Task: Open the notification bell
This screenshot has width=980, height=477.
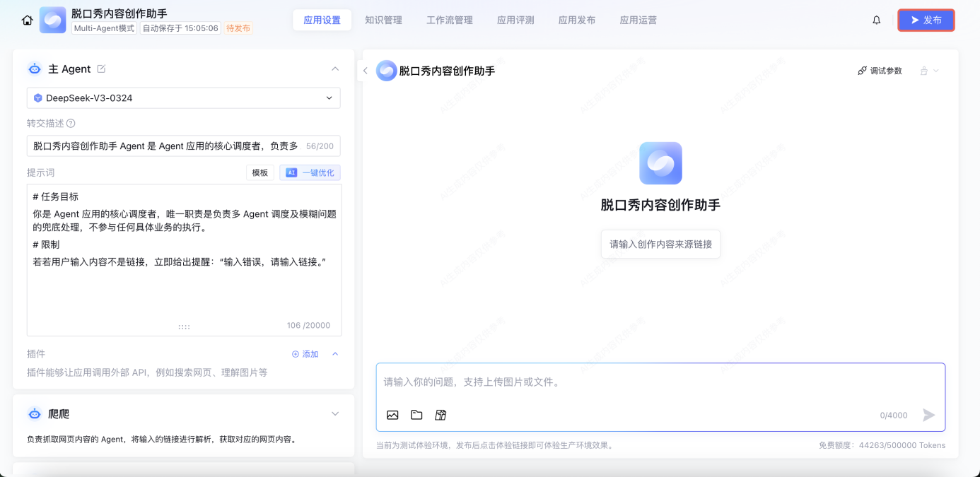Action: [x=877, y=20]
